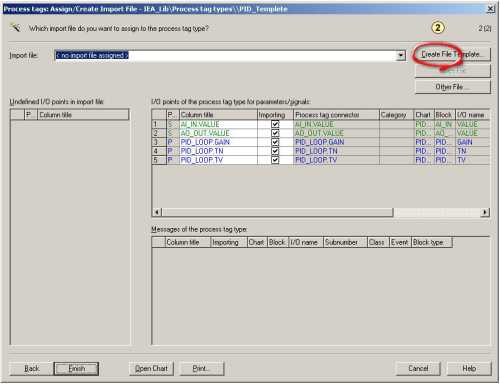Click I/O name header in messages table
Image resolution: width=500 pixels, height=384 pixels.
click(306, 242)
